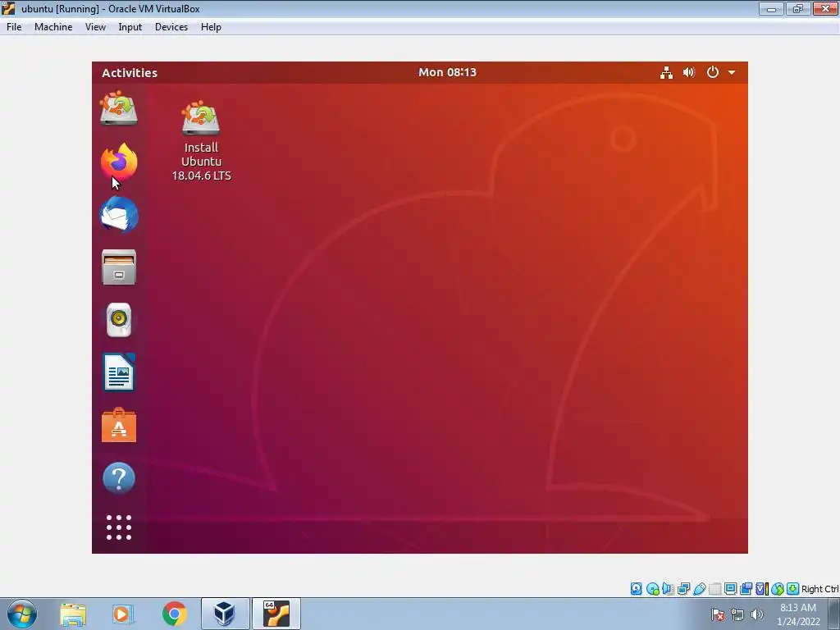Click the audio indicator in VirtualBox status bar
This screenshot has height=630, width=840.
point(668,589)
